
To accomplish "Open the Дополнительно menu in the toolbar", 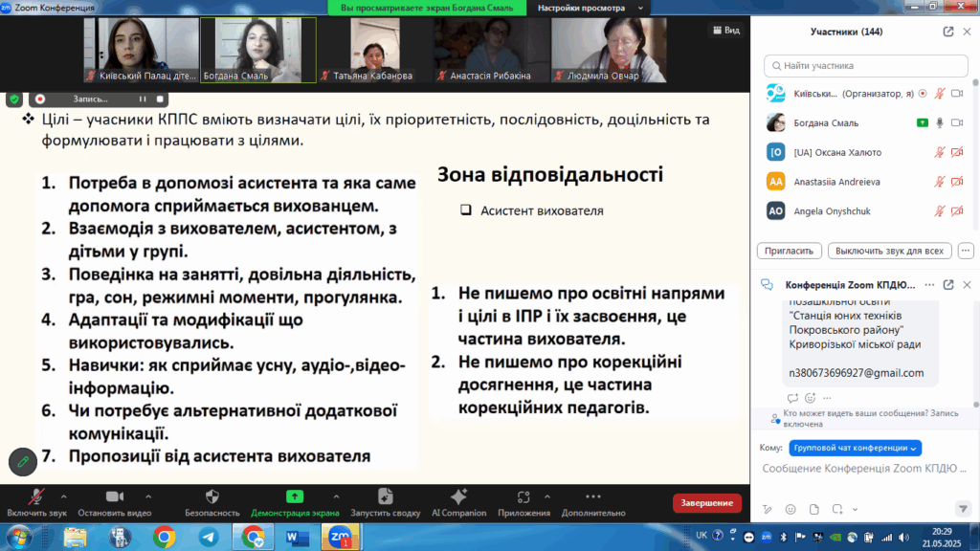I will click(592, 497).
